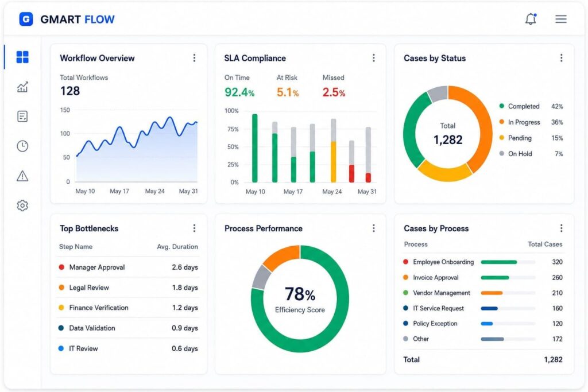The width and height of the screenshot is (588, 392).
Task: Click the 2.5% Missed value
Action: click(334, 92)
